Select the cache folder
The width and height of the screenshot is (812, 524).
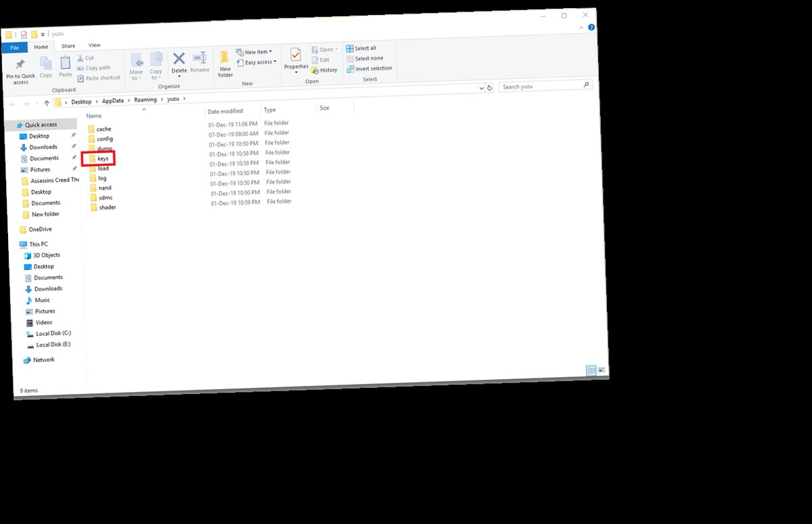tap(99, 129)
